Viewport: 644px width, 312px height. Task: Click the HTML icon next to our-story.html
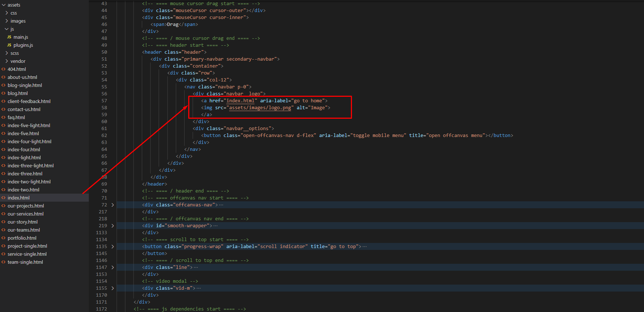coord(4,222)
